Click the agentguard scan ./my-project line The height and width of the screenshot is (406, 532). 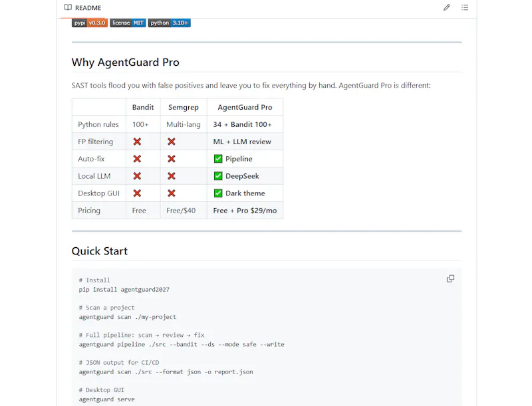[128, 317]
